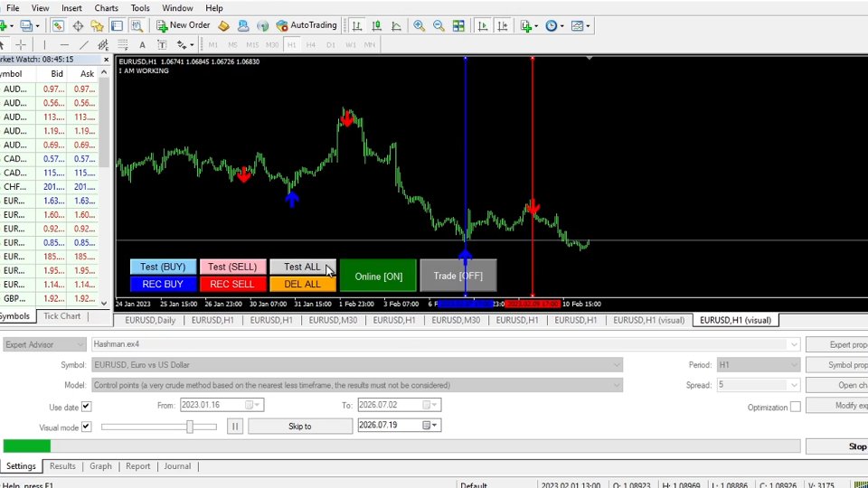868x488 pixels.
Task: Click the Skip to button
Action: 300,426
